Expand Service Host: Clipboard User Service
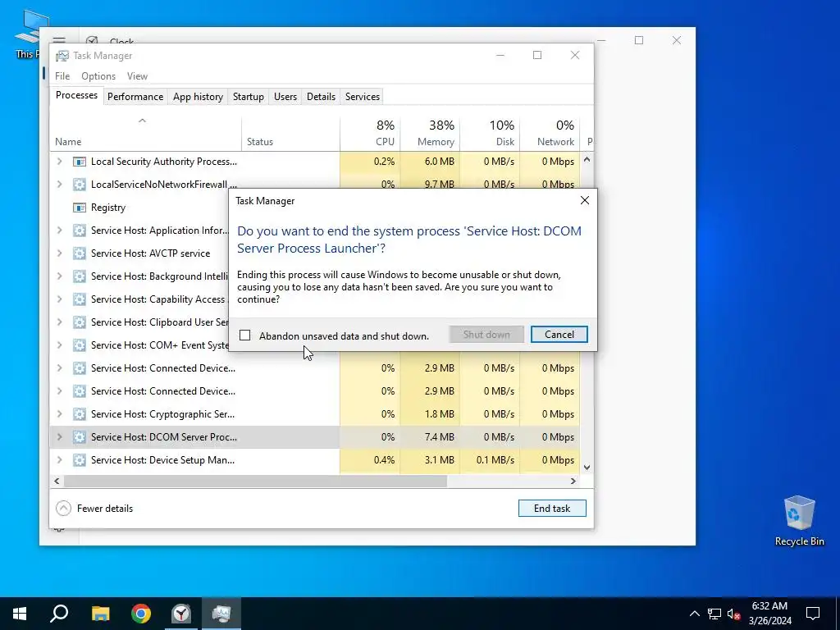840x630 pixels. [59, 322]
